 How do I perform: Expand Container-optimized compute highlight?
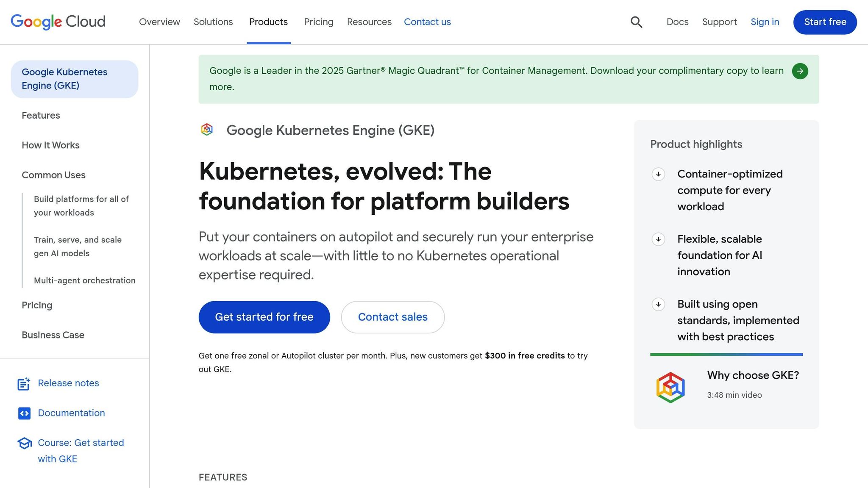[x=658, y=175]
